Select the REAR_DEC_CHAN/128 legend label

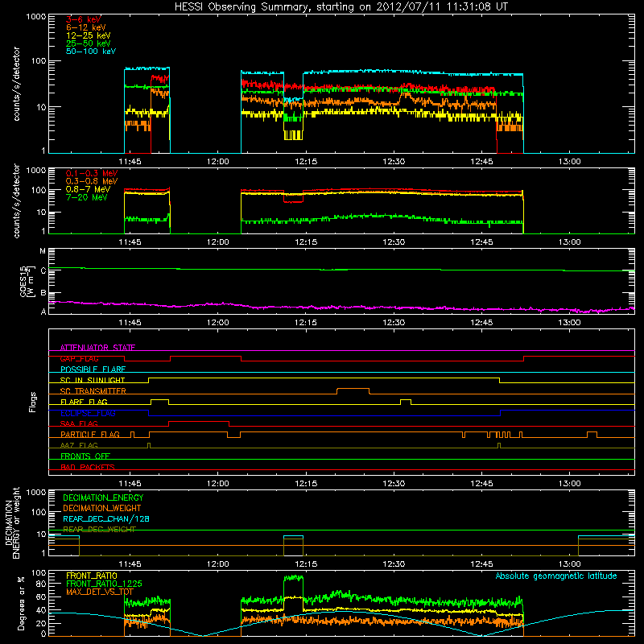(x=106, y=518)
